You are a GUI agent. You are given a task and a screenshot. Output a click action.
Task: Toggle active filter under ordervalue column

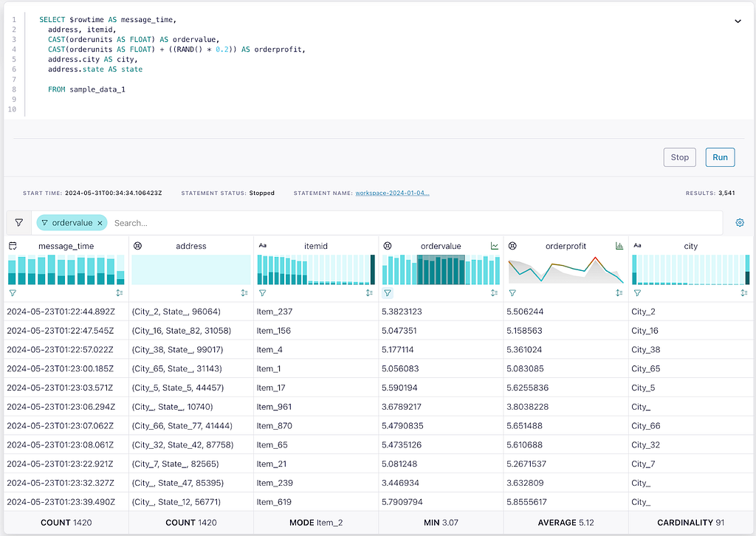387,292
